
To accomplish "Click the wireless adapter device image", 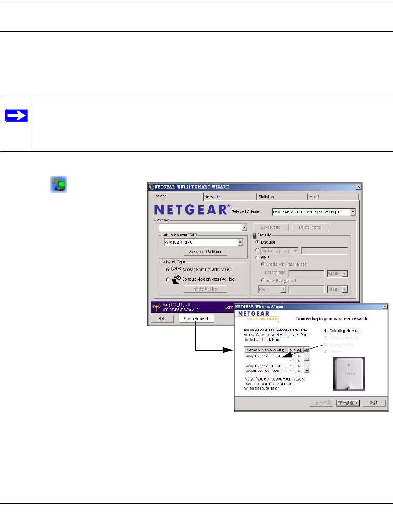I will pyautogui.click(x=348, y=374).
